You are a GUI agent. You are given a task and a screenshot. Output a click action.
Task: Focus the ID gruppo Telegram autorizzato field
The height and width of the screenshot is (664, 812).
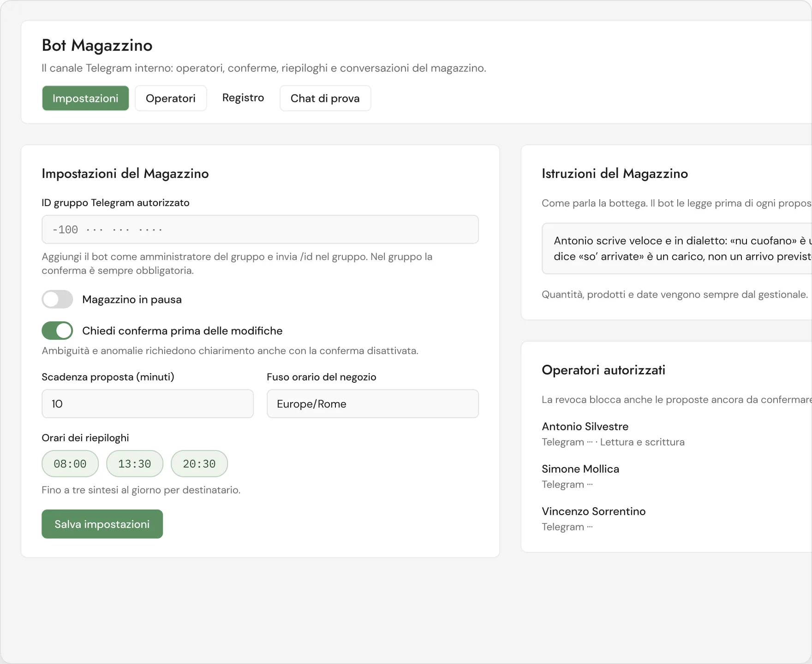(260, 229)
